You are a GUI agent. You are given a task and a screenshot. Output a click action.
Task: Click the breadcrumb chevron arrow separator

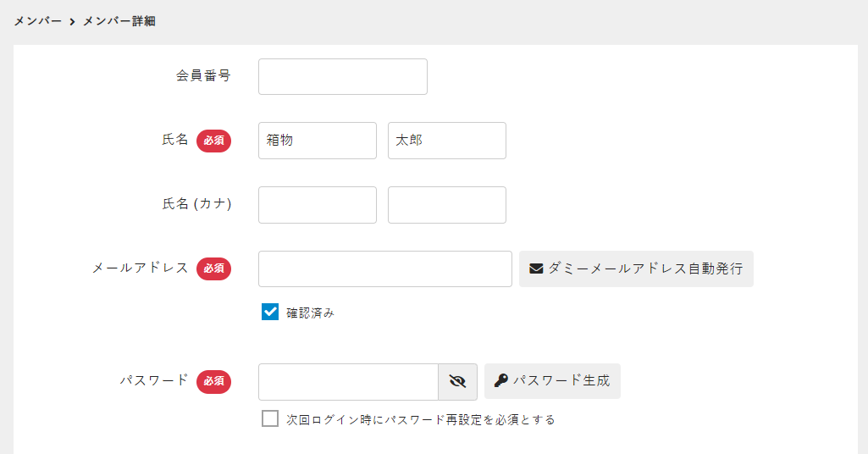point(73,21)
